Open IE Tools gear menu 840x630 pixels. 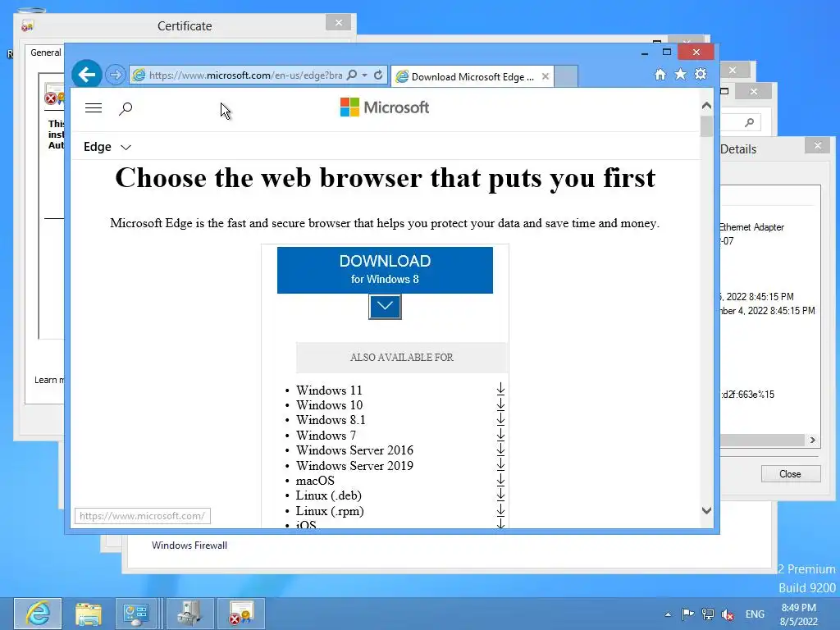(x=701, y=74)
